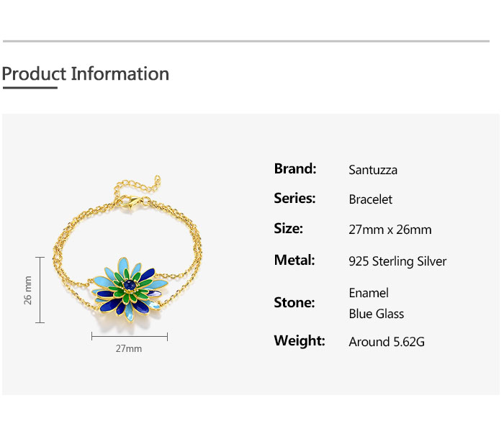Select the Santuzza brand name text
Viewport: 504px width, 439px height.
pyautogui.click(x=373, y=171)
